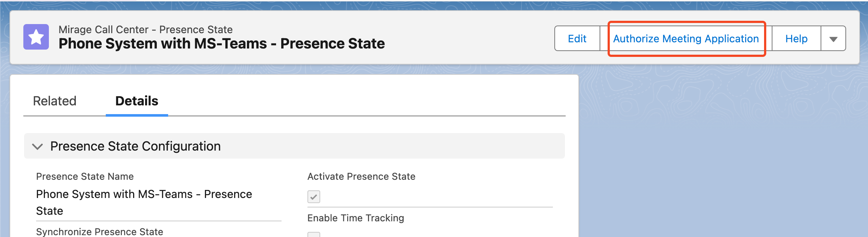Viewport: 868px width, 237px height.
Task: Click the Phone System with MS-Teams page title
Action: [222, 43]
